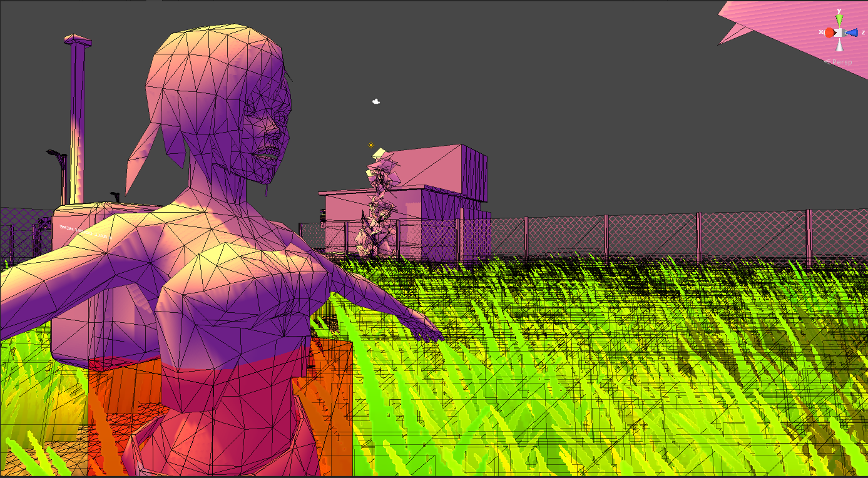
Task: Click the center cube of orientation gizmo
Action: tap(839, 33)
